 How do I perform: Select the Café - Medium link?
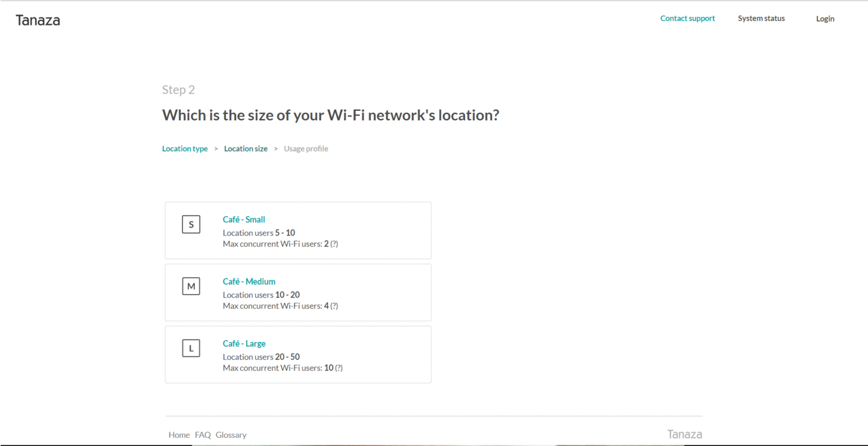(249, 282)
